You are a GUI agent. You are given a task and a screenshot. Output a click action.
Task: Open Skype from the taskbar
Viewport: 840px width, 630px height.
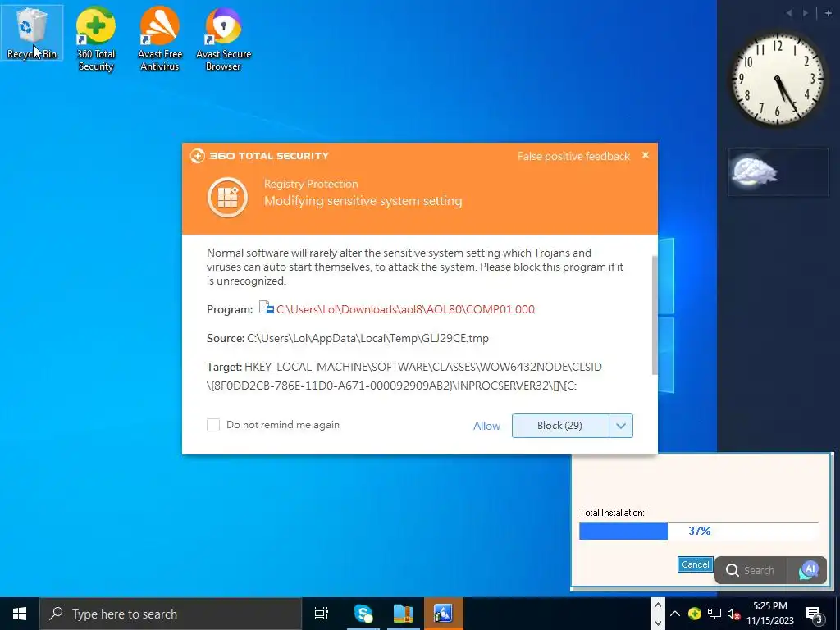pos(363,614)
